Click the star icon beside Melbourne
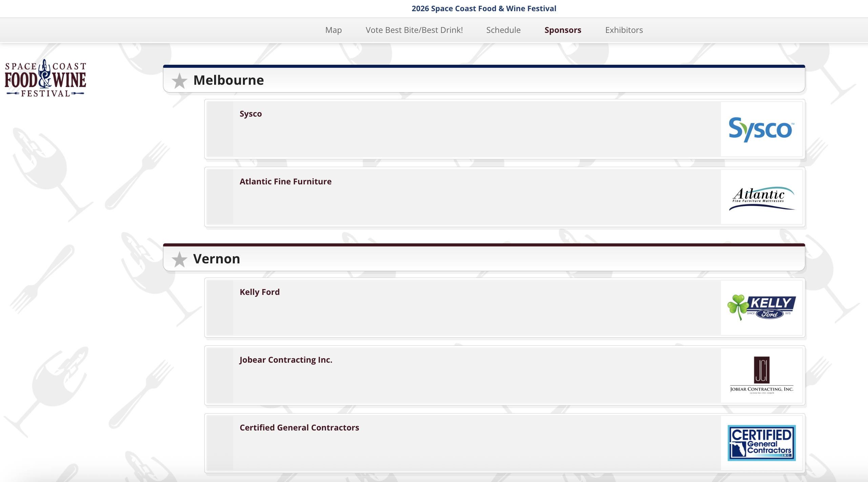Screen dimensions: 868x482 (x=179, y=81)
